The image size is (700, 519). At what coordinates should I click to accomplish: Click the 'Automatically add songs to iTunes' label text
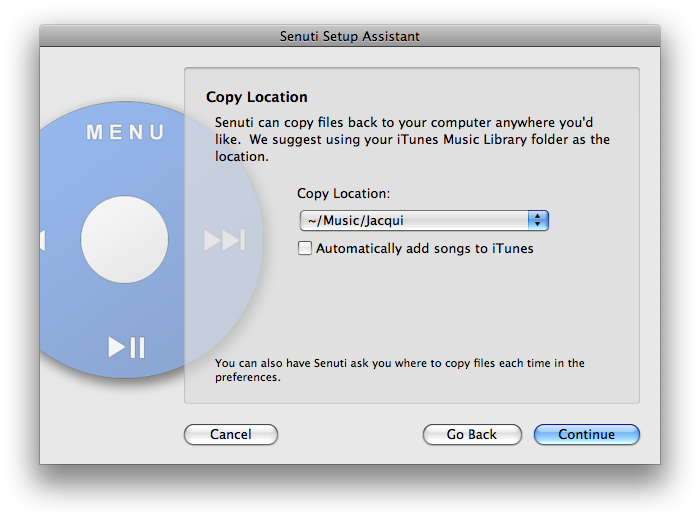point(424,248)
